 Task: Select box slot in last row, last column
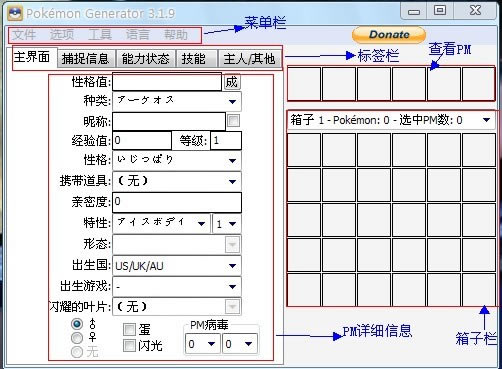[x=479, y=290]
